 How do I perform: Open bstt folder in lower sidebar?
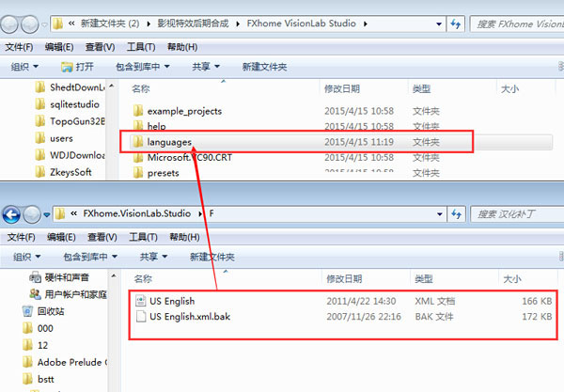(x=39, y=379)
